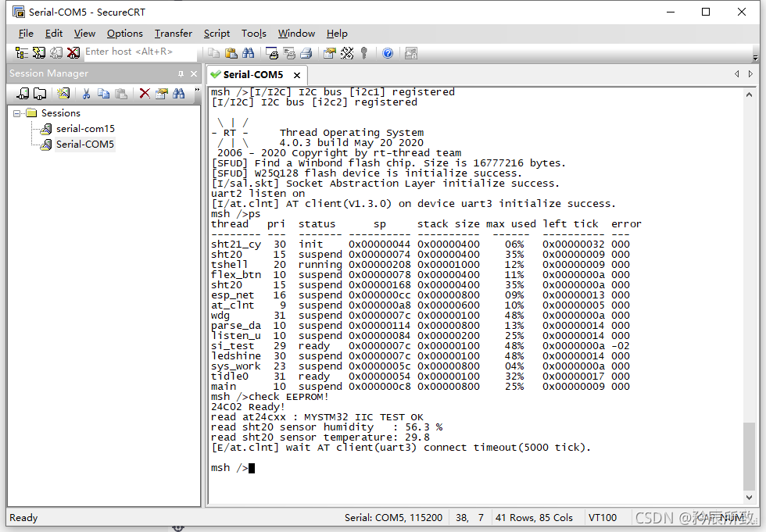Click terminal scrollbar down arrow

pos(749,498)
